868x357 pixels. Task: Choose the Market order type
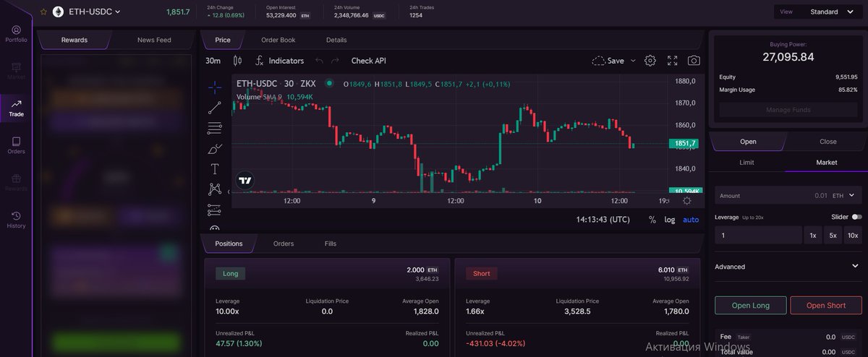[827, 163]
